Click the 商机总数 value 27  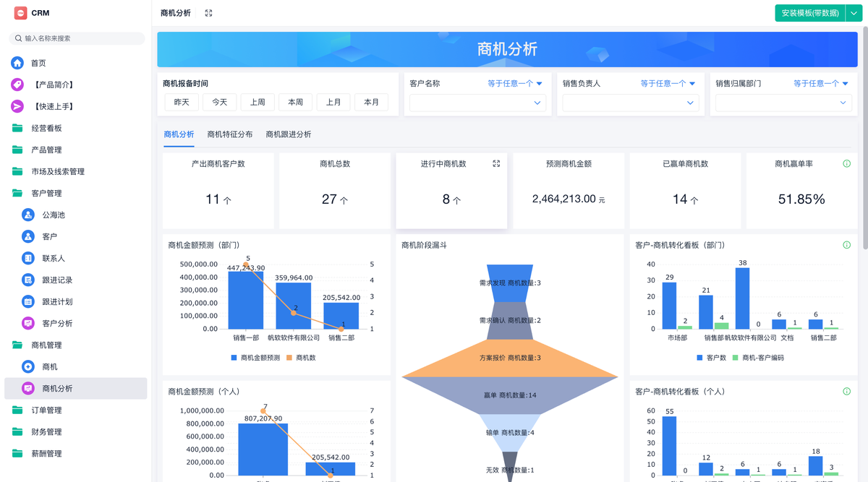(329, 199)
